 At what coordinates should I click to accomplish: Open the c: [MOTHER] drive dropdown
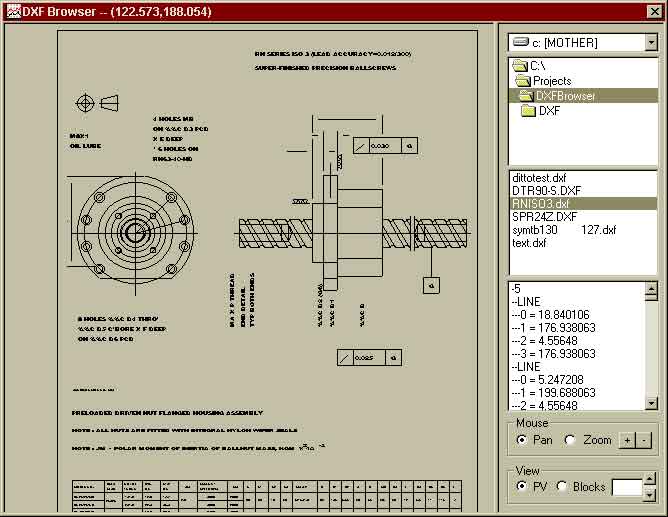point(651,43)
